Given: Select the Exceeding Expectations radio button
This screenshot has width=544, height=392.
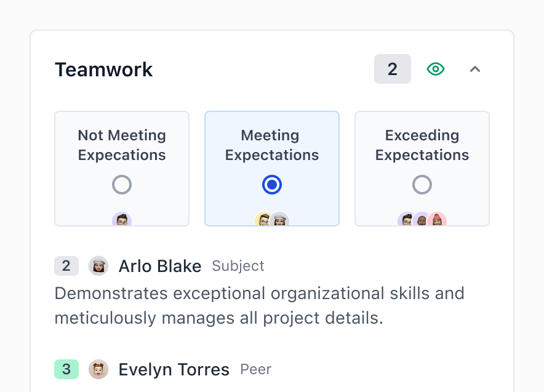Looking at the screenshot, I should coord(422,185).
